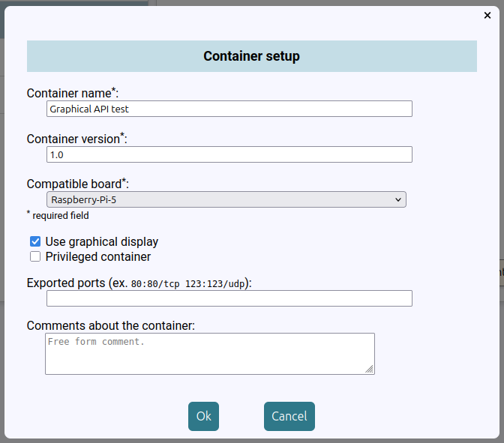504x443 pixels.
Task: Confirm with the Ok button
Action: click(203, 416)
